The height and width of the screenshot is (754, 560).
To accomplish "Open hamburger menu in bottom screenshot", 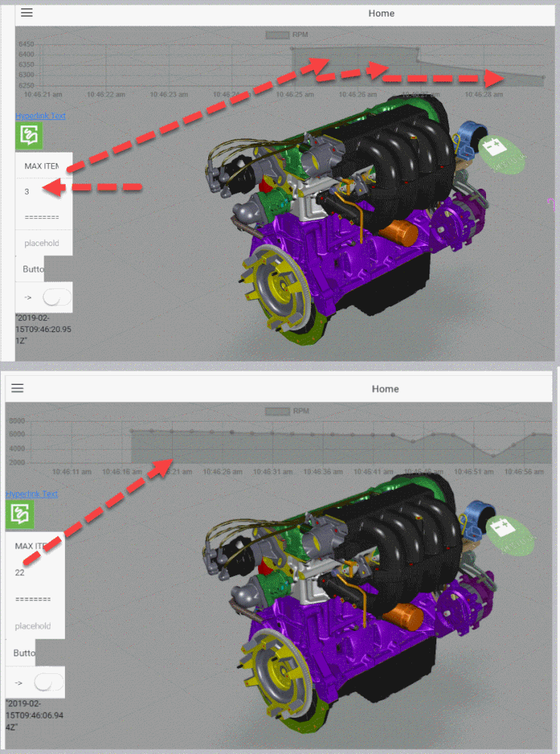I will tap(17, 388).
